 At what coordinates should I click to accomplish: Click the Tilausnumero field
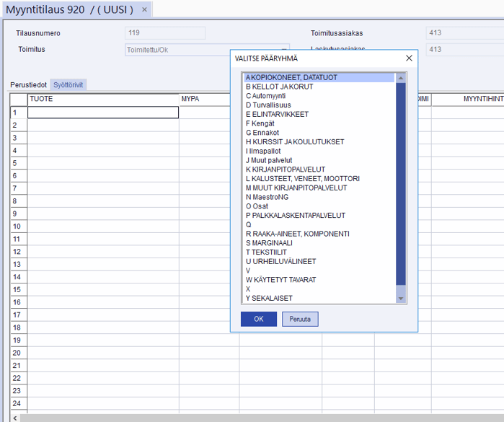tap(165, 33)
